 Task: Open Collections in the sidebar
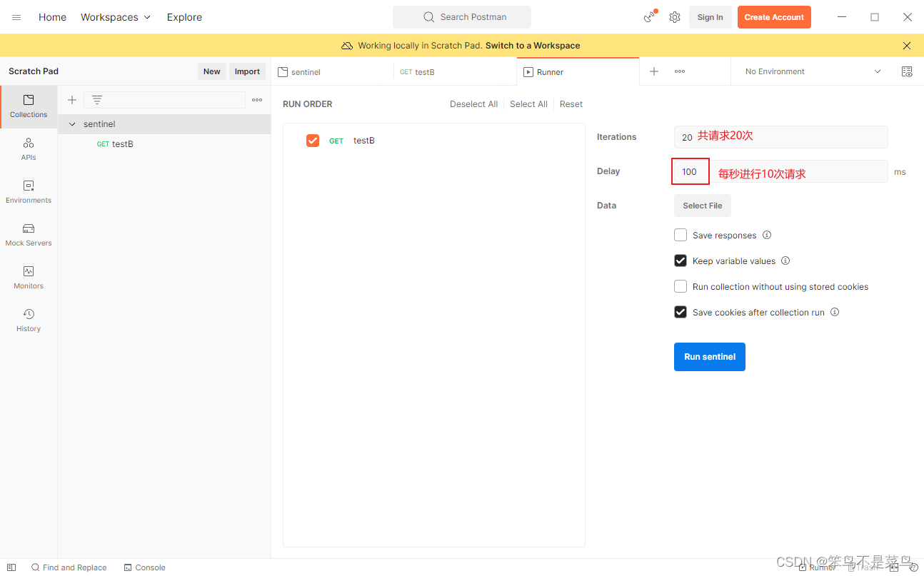tap(29, 106)
